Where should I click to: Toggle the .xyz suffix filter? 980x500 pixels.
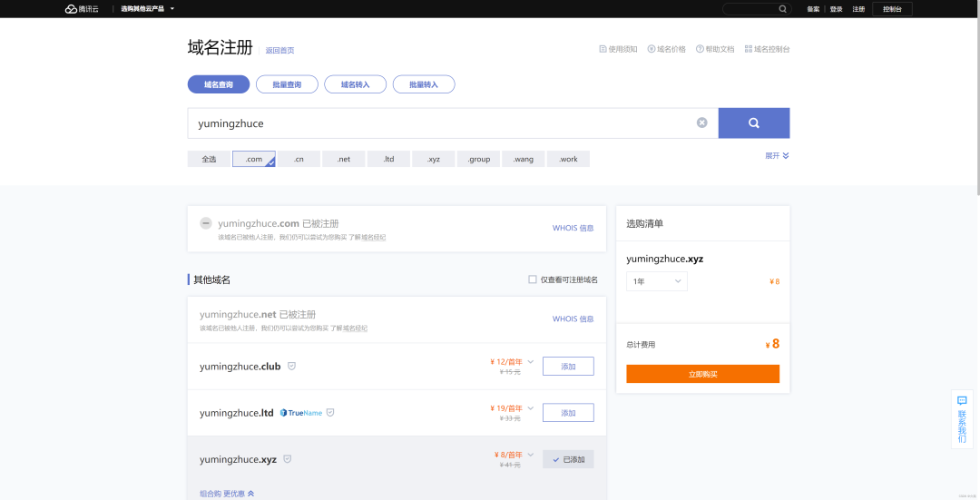click(434, 159)
